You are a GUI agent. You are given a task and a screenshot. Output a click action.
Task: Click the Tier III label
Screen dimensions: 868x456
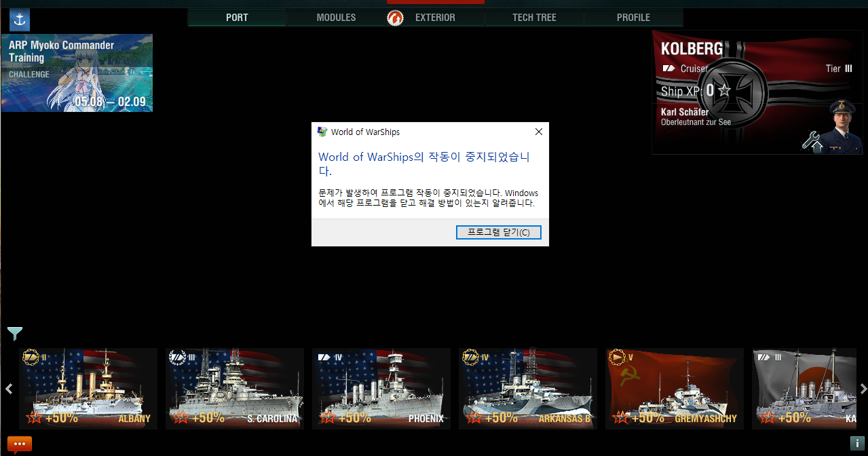[x=839, y=69]
